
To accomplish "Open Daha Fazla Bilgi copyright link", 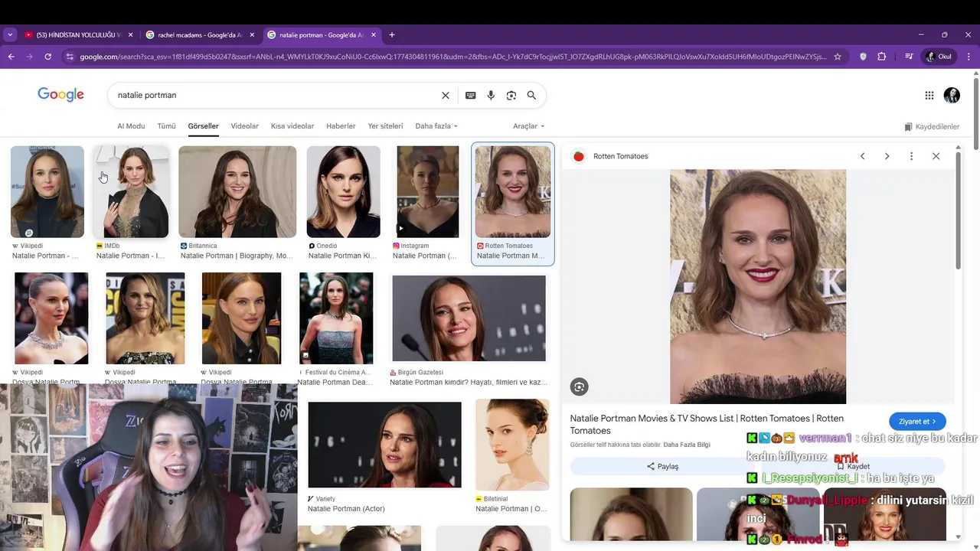I will tap(687, 445).
